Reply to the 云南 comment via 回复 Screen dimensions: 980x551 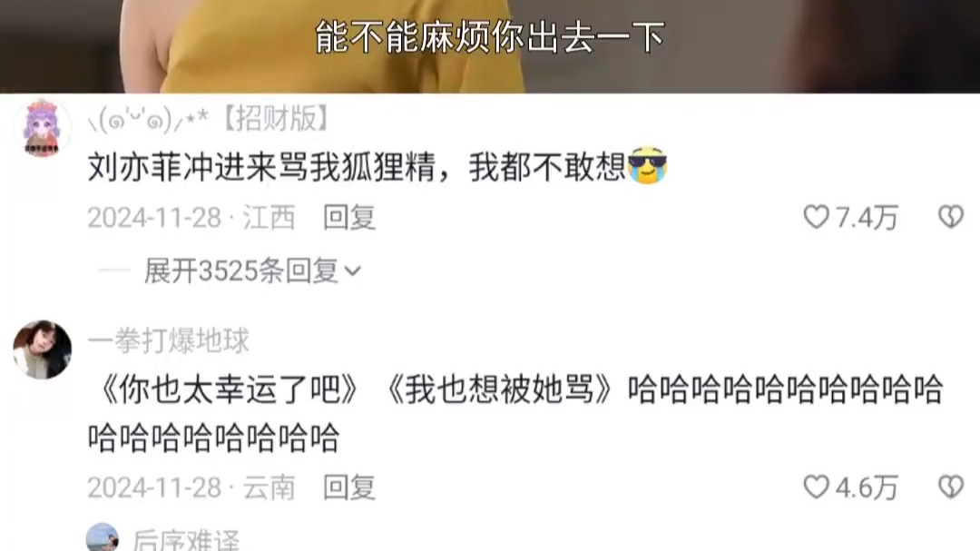pos(348,487)
